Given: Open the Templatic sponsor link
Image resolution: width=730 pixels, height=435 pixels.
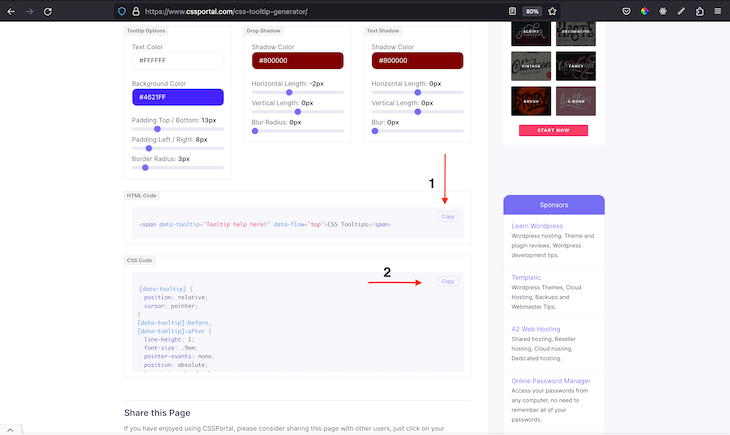Looking at the screenshot, I should (526, 278).
